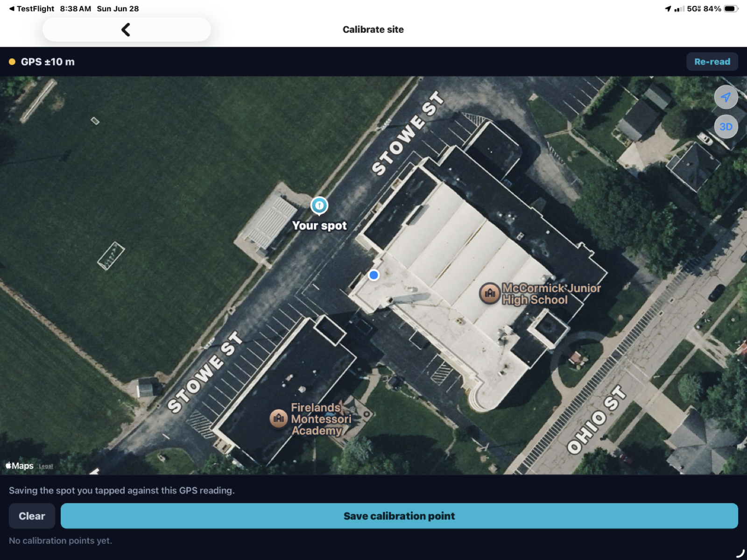Go back using the chevron arrow

pyautogui.click(x=126, y=29)
